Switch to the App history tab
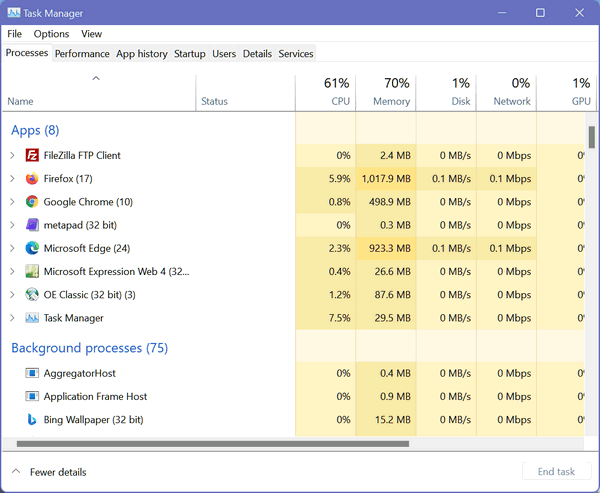Screen dimensions: 600x493 click(x=142, y=54)
